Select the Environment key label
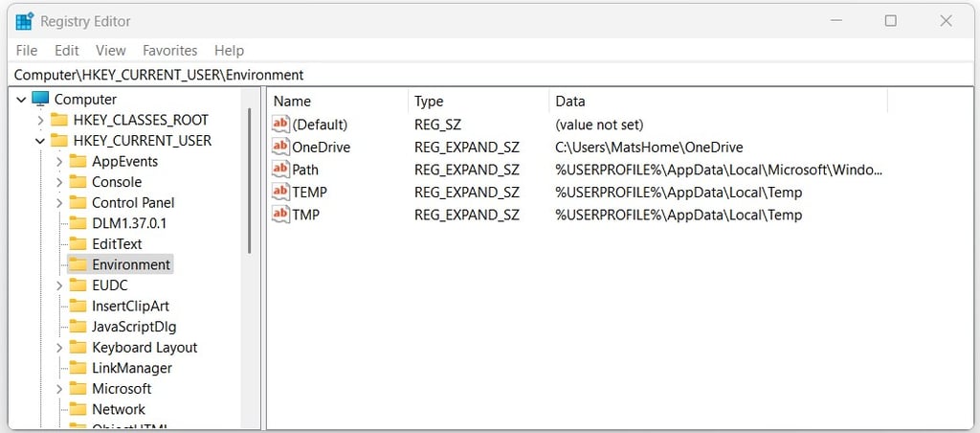Viewport: 980px width, 433px height. coord(131,264)
